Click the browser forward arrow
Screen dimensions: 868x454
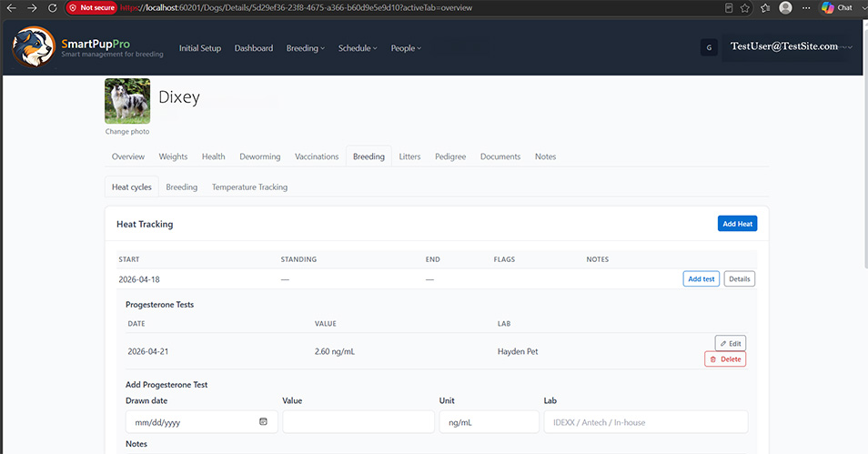point(32,8)
